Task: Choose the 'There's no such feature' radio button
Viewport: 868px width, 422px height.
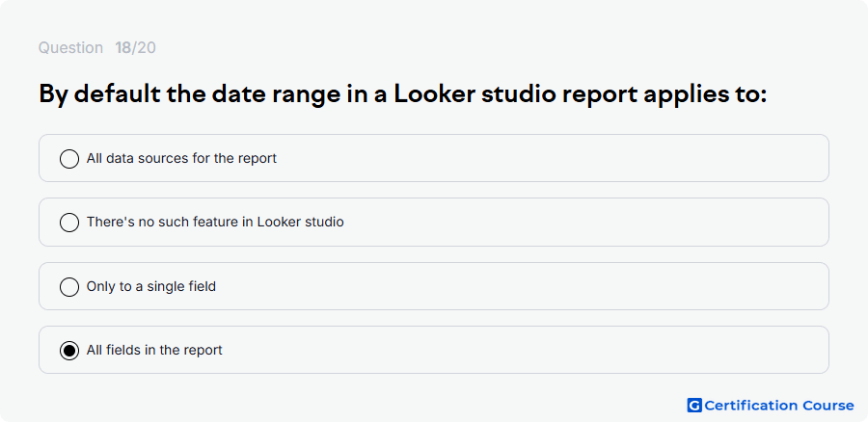Action: point(69,223)
